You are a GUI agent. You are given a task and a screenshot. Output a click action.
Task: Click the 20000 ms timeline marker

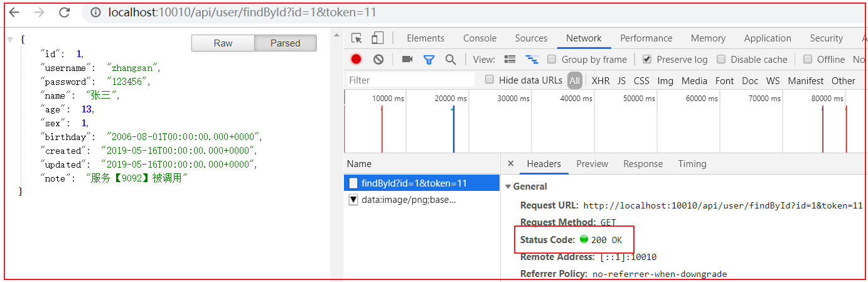tap(451, 99)
